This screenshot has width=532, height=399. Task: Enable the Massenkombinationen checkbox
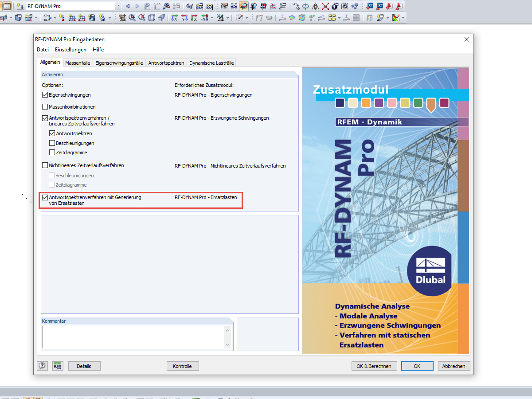45,106
